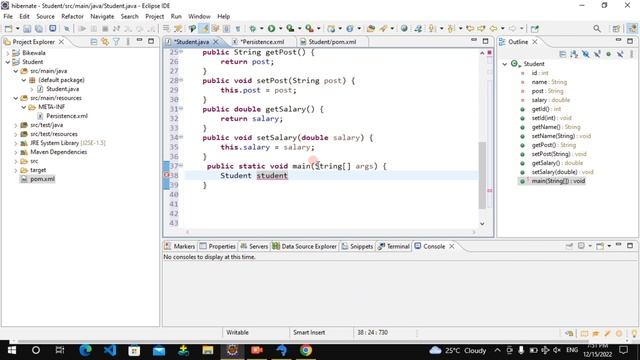The height and width of the screenshot is (360, 640).
Task: Click the Debug bug icon in toolbar
Action: 253,29
